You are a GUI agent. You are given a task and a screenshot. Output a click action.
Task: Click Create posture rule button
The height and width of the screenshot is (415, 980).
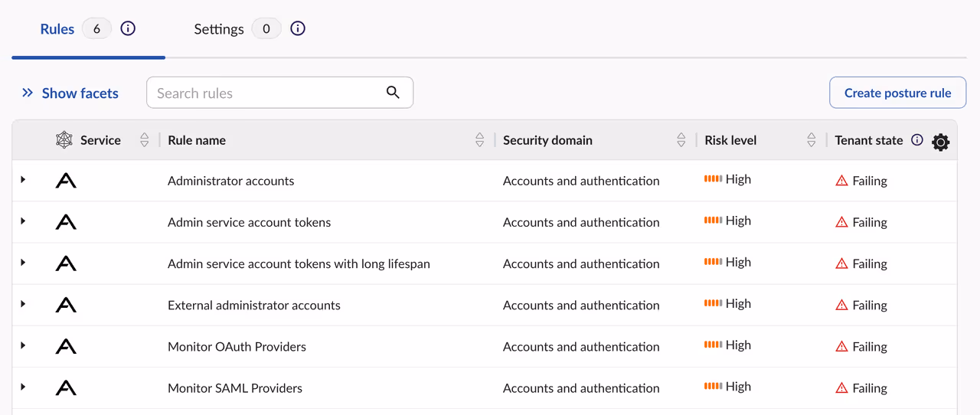click(897, 93)
